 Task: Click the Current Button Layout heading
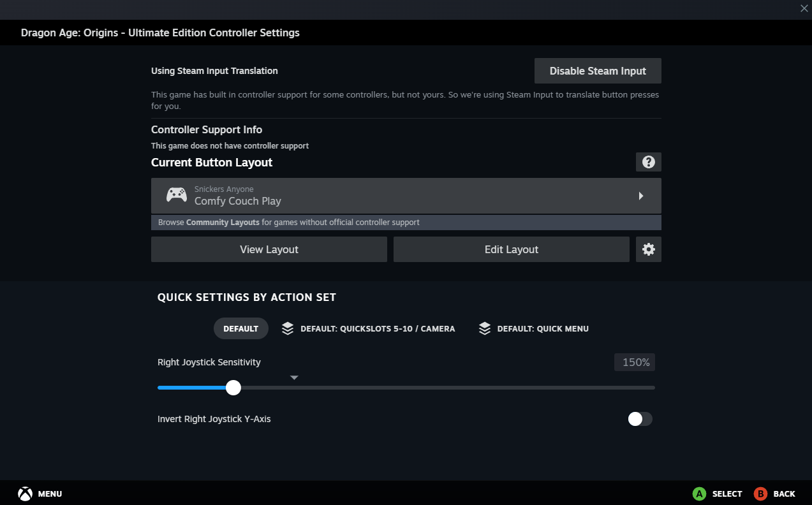click(x=212, y=163)
